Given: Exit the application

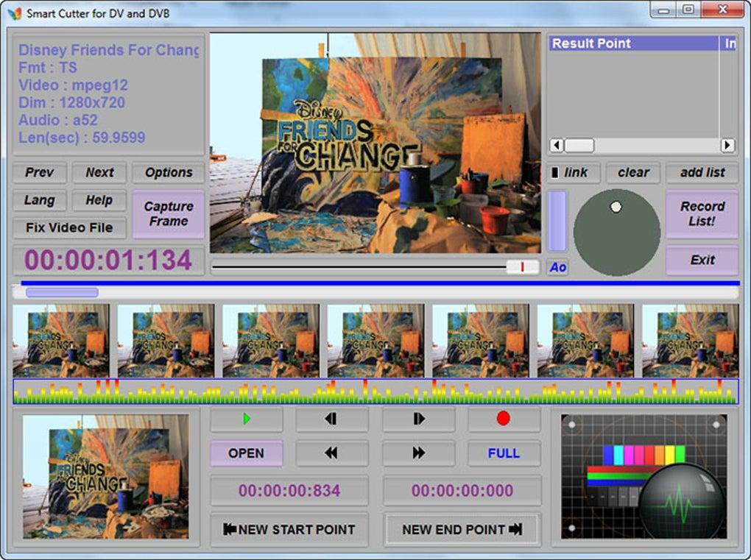Looking at the screenshot, I should (x=702, y=260).
